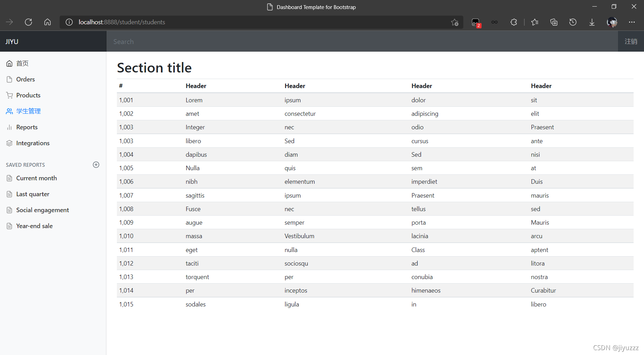Viewport: 644px width, 355px height.
Task: Click the SAVED REPORTS heading
Action: click(25, 165)
